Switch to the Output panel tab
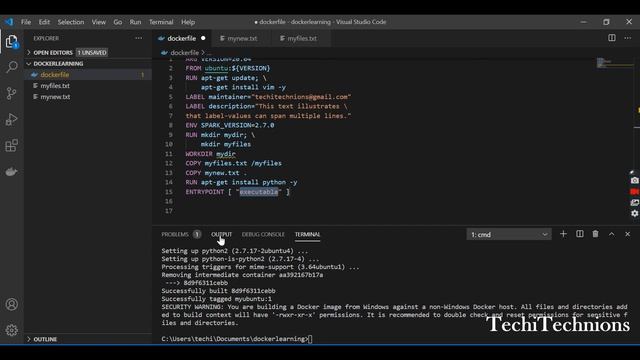This screenshot has width=640, height=360. pos(221,234)
